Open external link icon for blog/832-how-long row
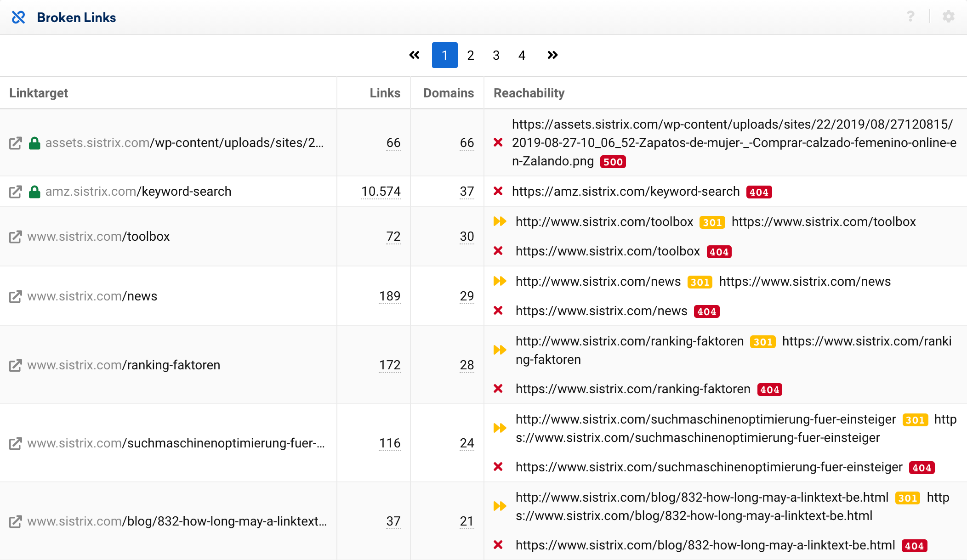This screenshot has height=560, width=967. (16, 522)
